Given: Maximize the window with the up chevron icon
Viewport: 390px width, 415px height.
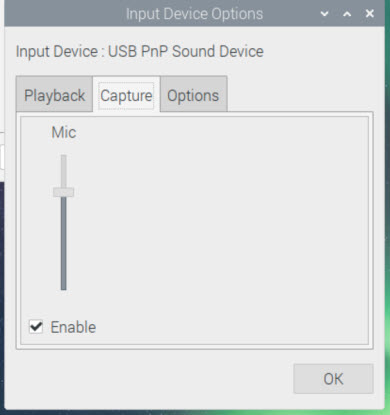Looking at the screenshot, I should tap(347, 14).
